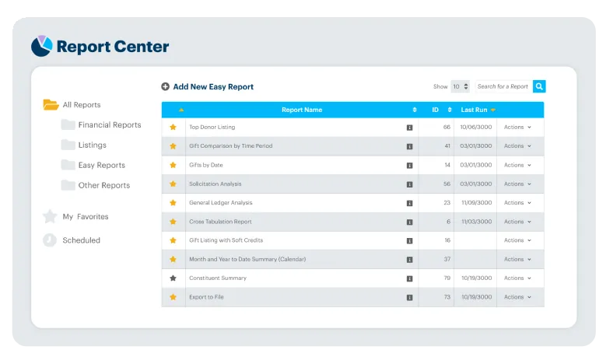
Task: Open info icon for Top Donor Listing
Action: point(410,128)
